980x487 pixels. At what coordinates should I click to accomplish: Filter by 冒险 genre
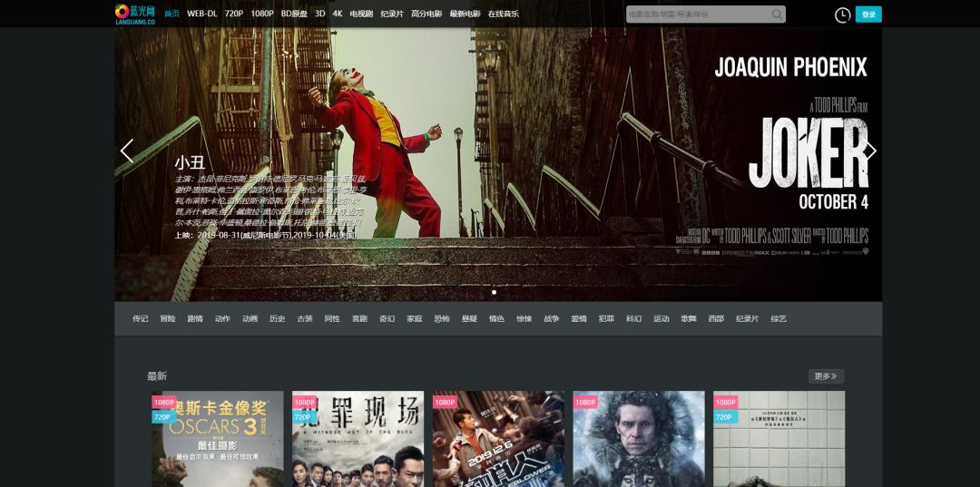tap(168, 319)
